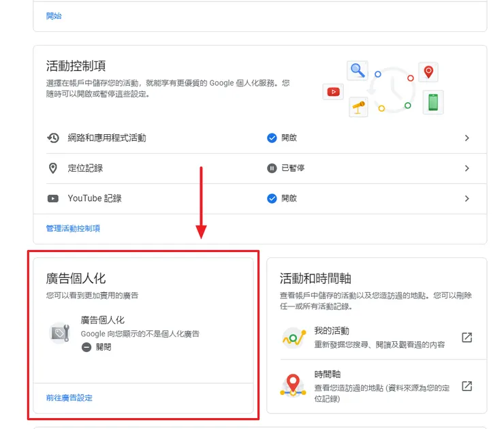Click the 時間軸 map pin icon
Screen dimensions: 504x429
(293, 385)
